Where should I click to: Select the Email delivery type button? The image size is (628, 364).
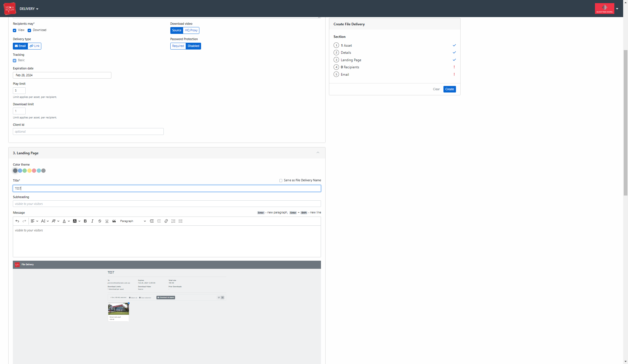coord(20,46)
